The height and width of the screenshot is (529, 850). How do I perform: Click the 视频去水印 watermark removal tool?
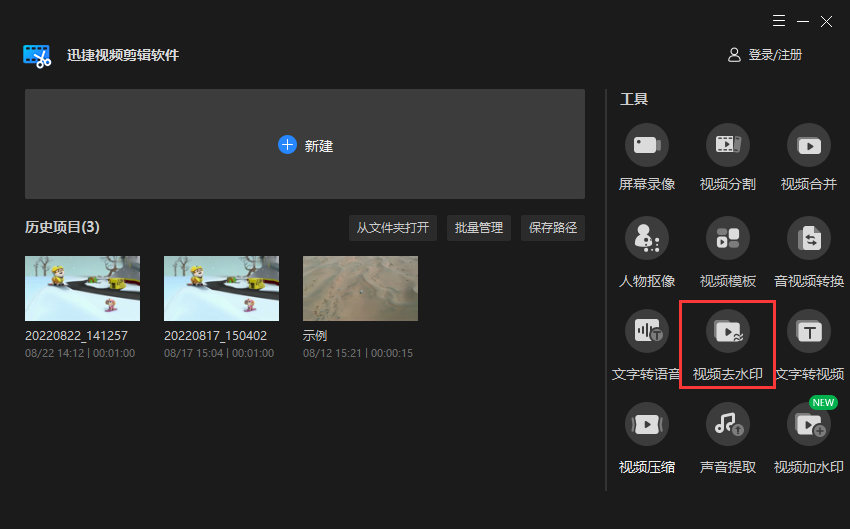coord(727,332)
